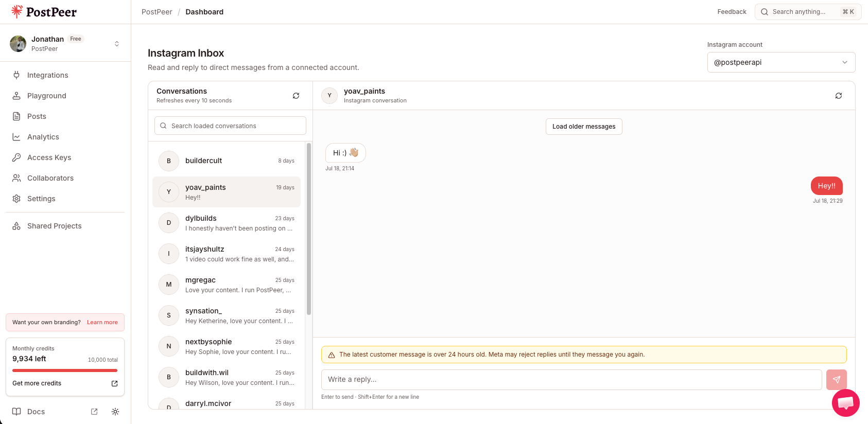
Task: Click the PostPeer logo icon
Action: tap(17, 11)
